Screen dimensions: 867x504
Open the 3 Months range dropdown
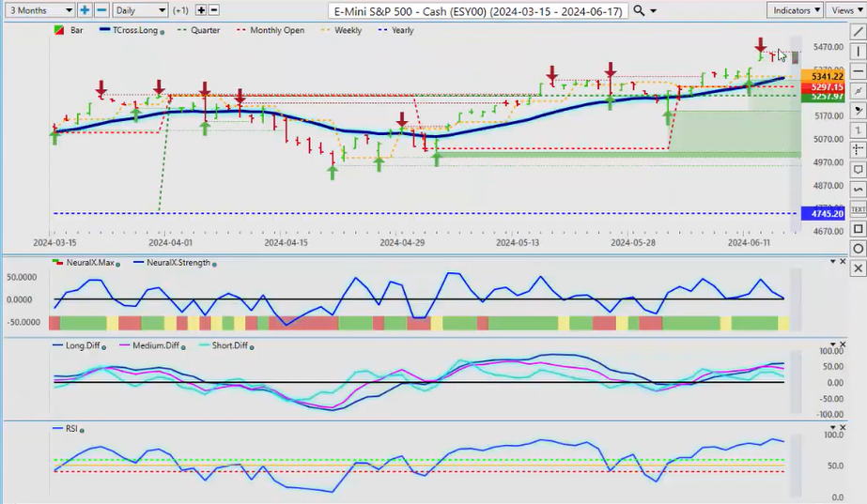coord(38,10)
